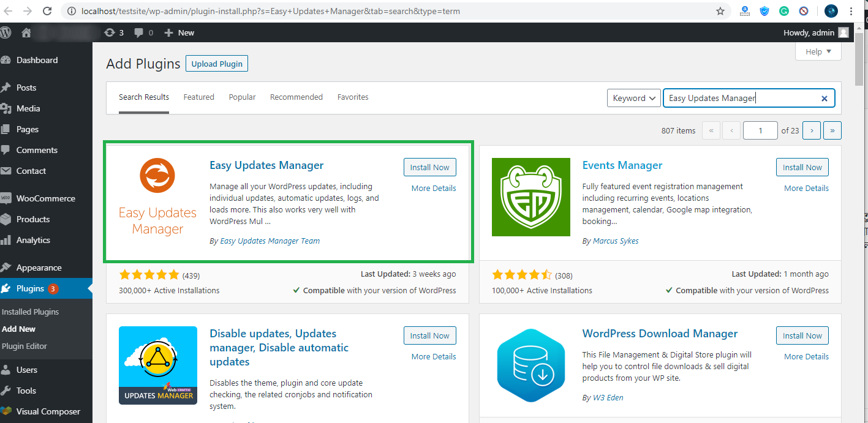Click the home site icon in admin bar
This screenshot has width=868, height=423.
click(26, 32)
